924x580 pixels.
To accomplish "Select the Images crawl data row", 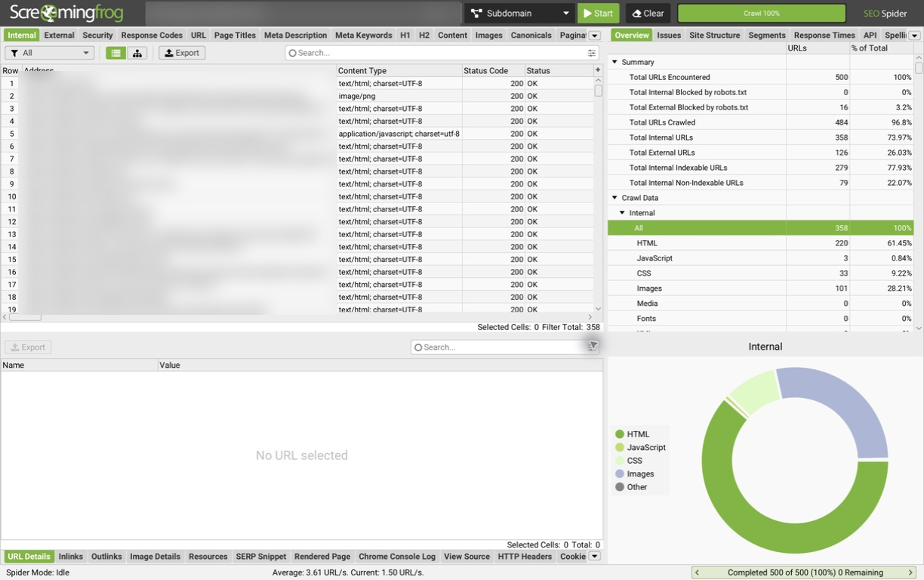I will coord(760,288).
